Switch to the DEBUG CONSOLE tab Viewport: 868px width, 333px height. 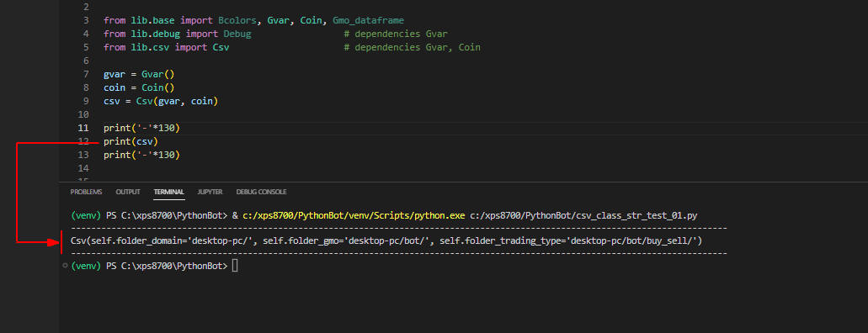tap(261, 192)
